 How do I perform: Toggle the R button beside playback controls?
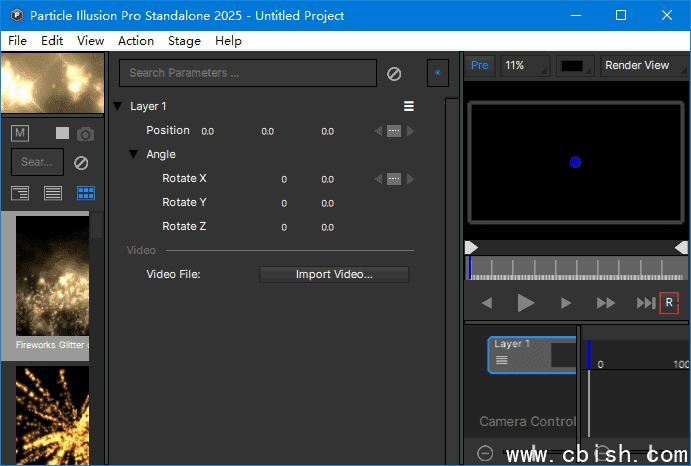pyautogui.click(x=669, y=303)
